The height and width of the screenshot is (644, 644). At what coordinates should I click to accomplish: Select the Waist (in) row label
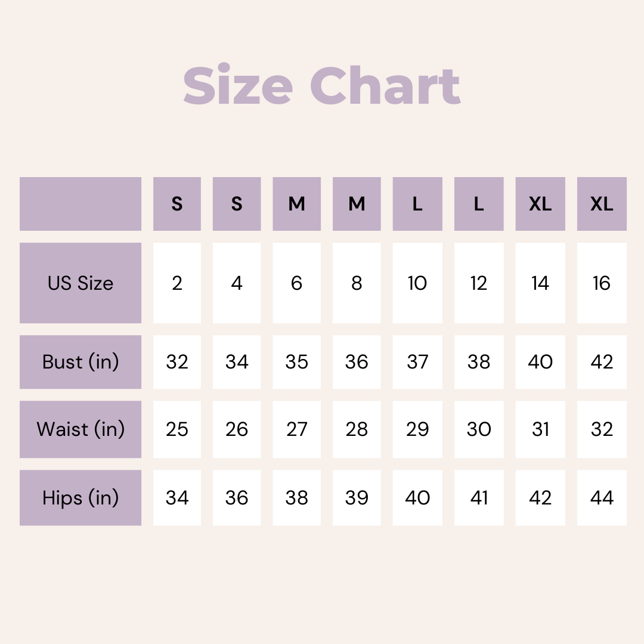pyautogui.click(x=80, y=429)
